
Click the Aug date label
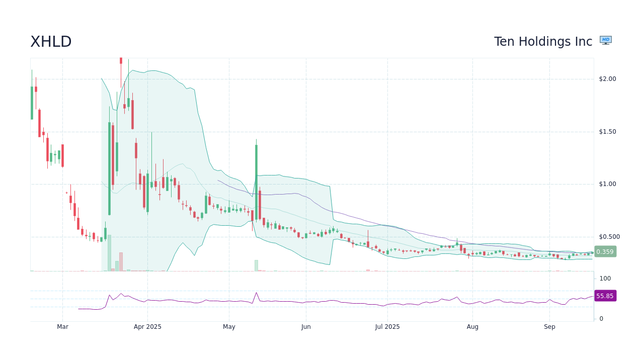[472, 327]
